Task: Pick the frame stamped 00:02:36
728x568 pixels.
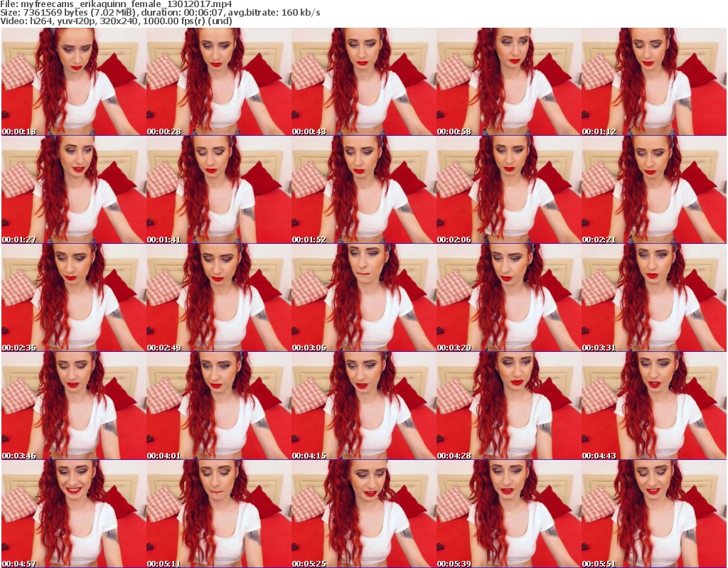Action: [74, 298]
